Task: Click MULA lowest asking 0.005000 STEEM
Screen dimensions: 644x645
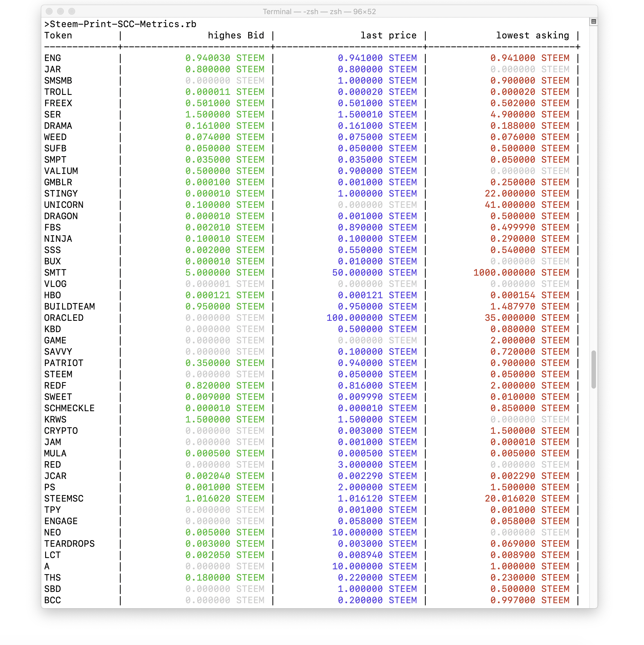Action: click(x=530, y=454)
